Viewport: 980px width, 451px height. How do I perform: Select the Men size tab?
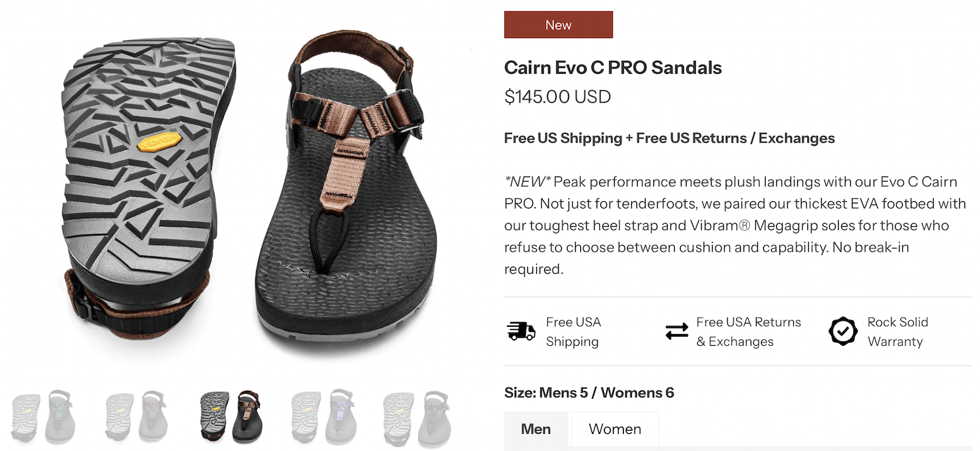(x=536, y=429)
